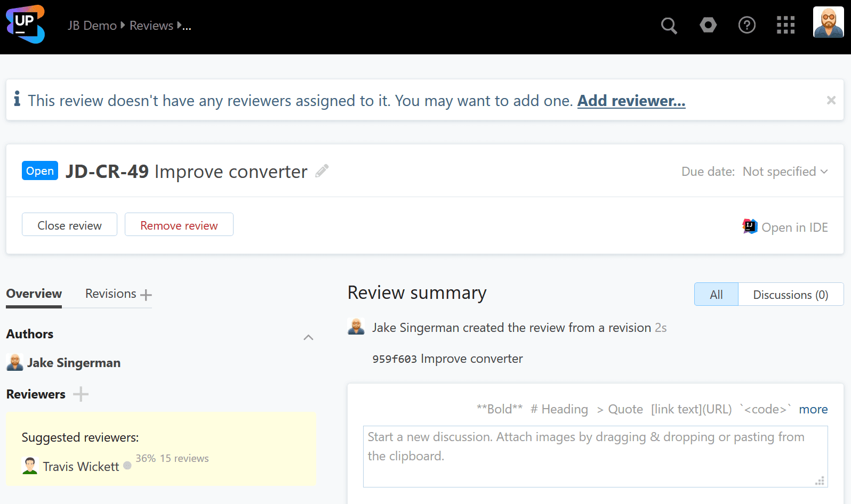The width and height of the screenshot is (851, 504).
Task: Follow the Add reviewer link
Action: pyautogui.click(x=631, y=101)
